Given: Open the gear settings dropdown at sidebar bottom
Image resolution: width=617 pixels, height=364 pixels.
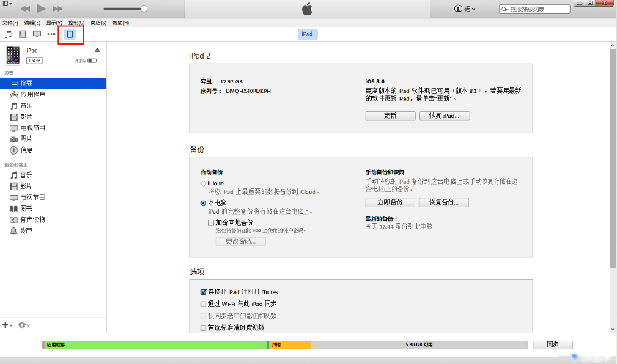Looking at the screenshot, I should pyautogui.click(x=23, y=324).
